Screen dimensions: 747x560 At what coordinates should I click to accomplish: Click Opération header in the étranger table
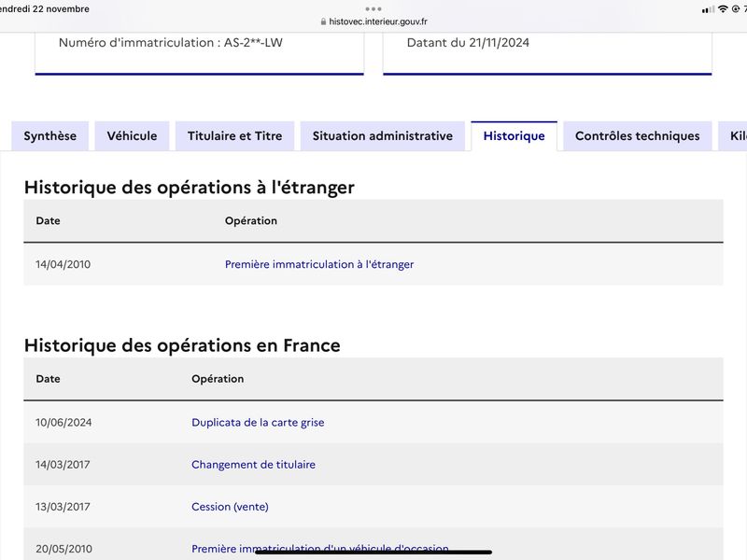(x=251, y=221)
